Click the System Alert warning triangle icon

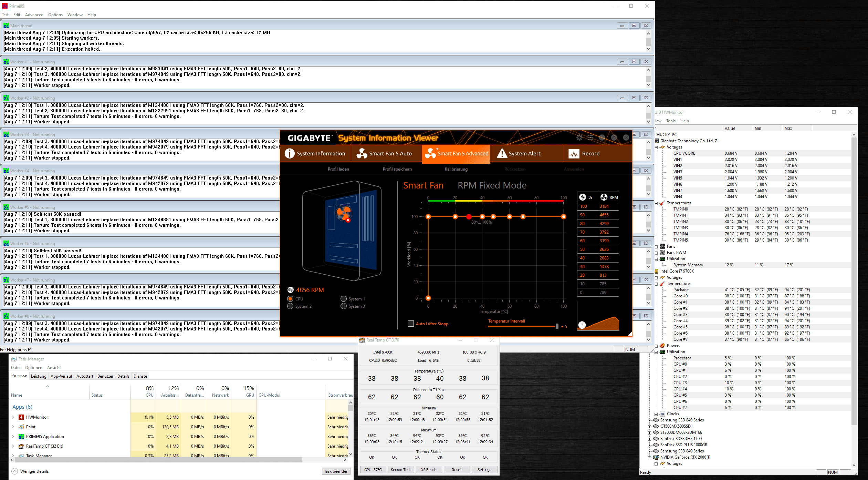[502, 153]
